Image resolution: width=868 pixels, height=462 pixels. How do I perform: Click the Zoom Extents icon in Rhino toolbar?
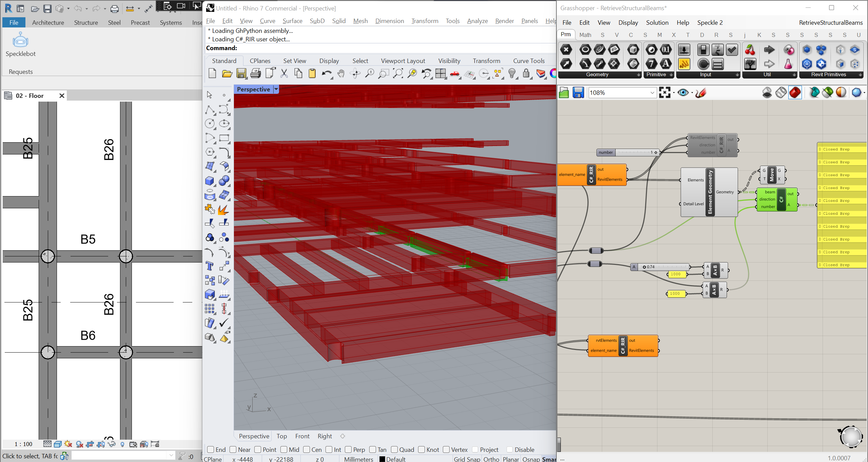click(x=398, y=73)
